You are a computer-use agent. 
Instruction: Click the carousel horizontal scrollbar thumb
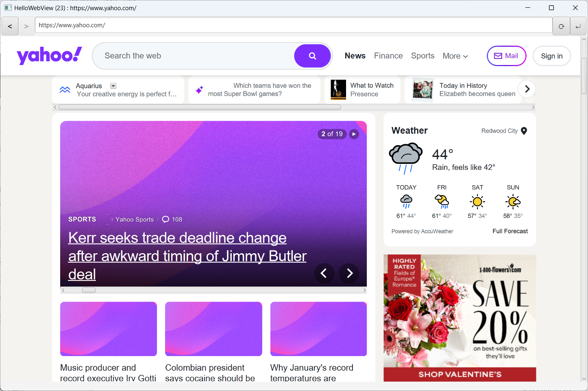point(89,290)
